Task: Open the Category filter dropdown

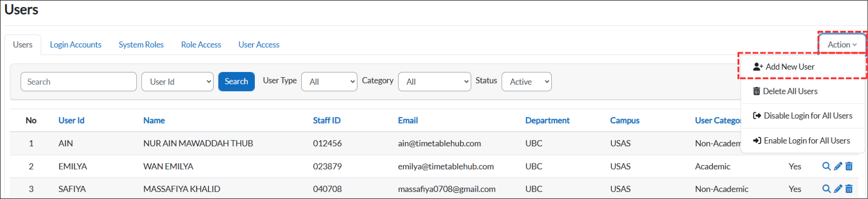Action: (x=434, y=81)
